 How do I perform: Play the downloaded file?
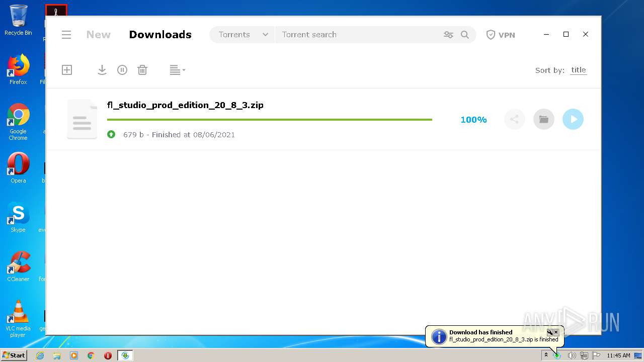pyautogui.click(x=573, y=119)
